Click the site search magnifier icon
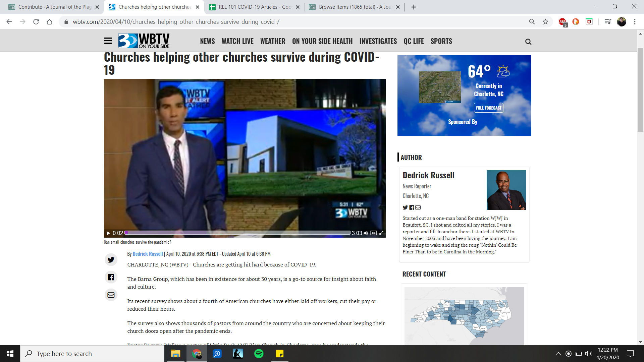Viewport: 644px width, 362px height. click(x=528, y=42)
